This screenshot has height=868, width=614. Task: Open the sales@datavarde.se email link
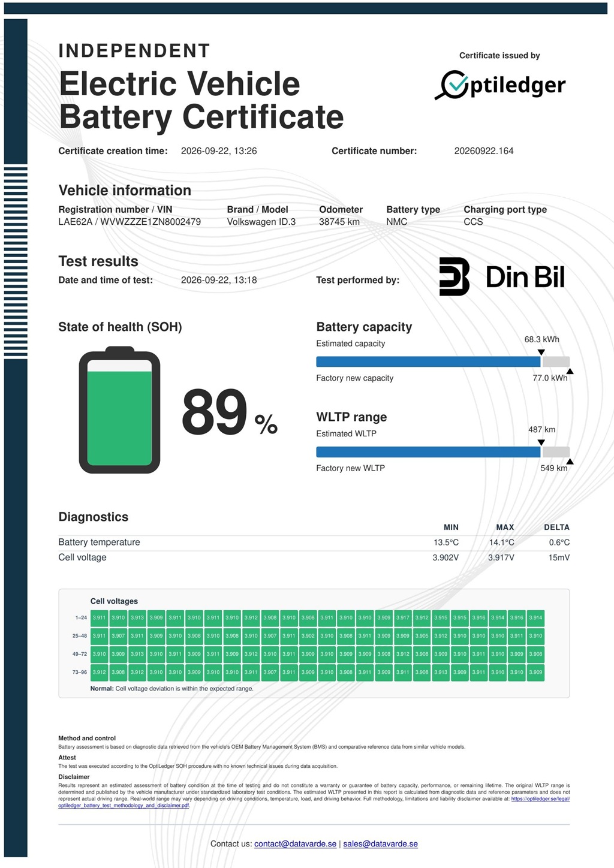tap(380, 844)
